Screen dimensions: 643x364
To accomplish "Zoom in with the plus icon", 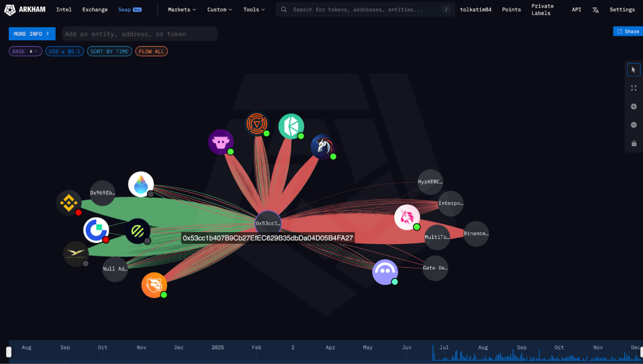I will pyautogui.click(x=634, y=107).
